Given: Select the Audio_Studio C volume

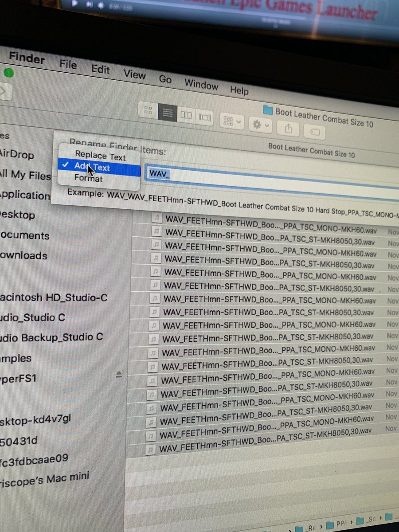Looking at the screenshot, I should 33,317.
